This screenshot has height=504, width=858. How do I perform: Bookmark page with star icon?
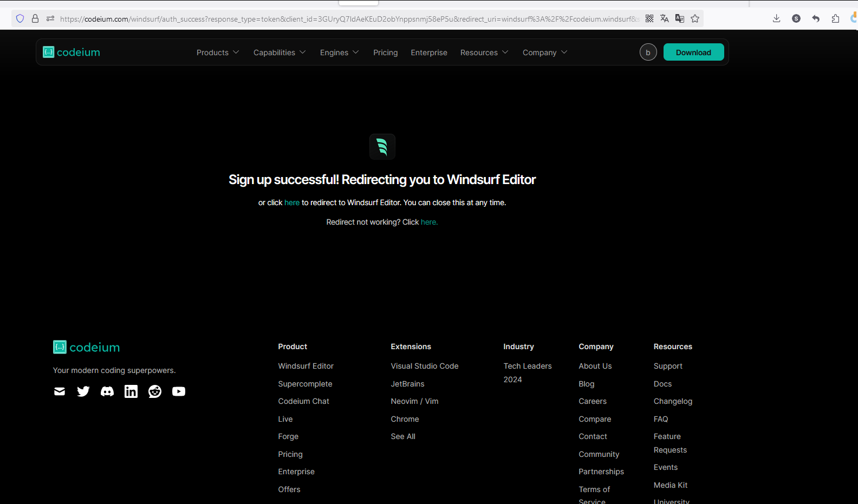coord(695,18)
